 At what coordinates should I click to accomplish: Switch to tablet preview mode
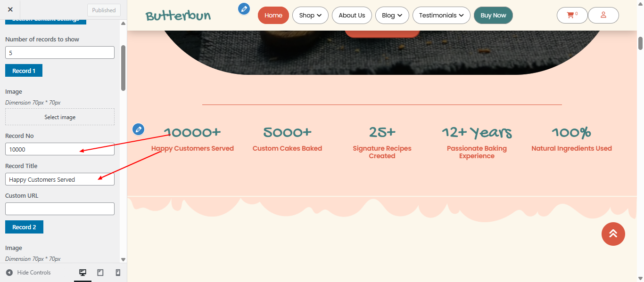click(x=100, y=272)
